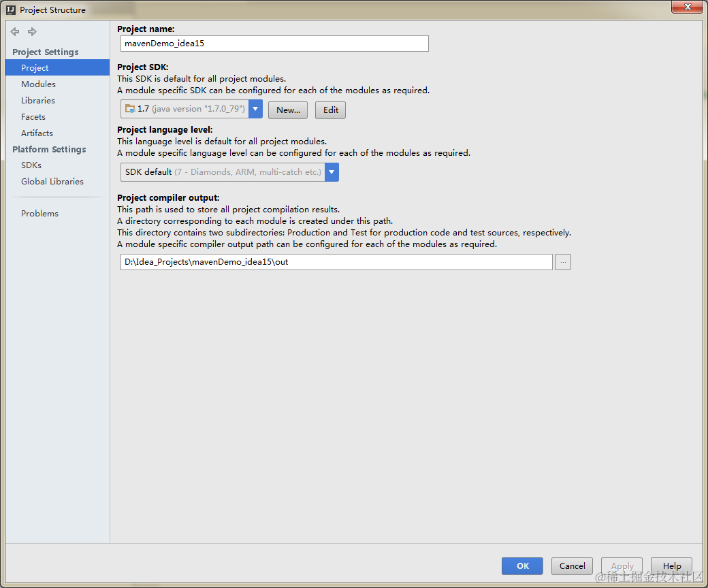708x588 pixels.
Task: Open the Project SDK dropdown arrow
Action: coord(255,109)
